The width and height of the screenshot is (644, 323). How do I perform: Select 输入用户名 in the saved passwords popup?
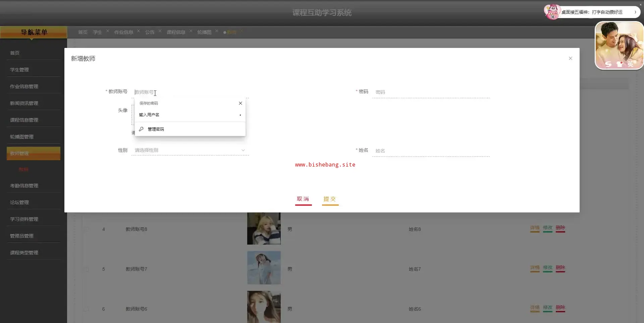point(190,115)
